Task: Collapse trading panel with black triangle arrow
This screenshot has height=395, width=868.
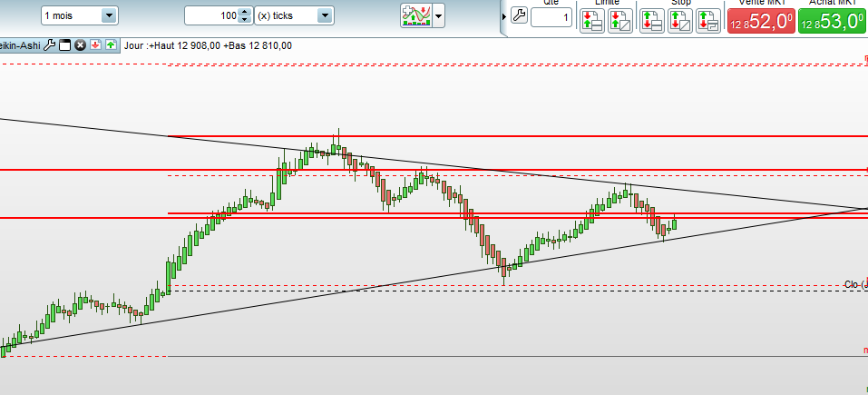Action: coord(503,16)
